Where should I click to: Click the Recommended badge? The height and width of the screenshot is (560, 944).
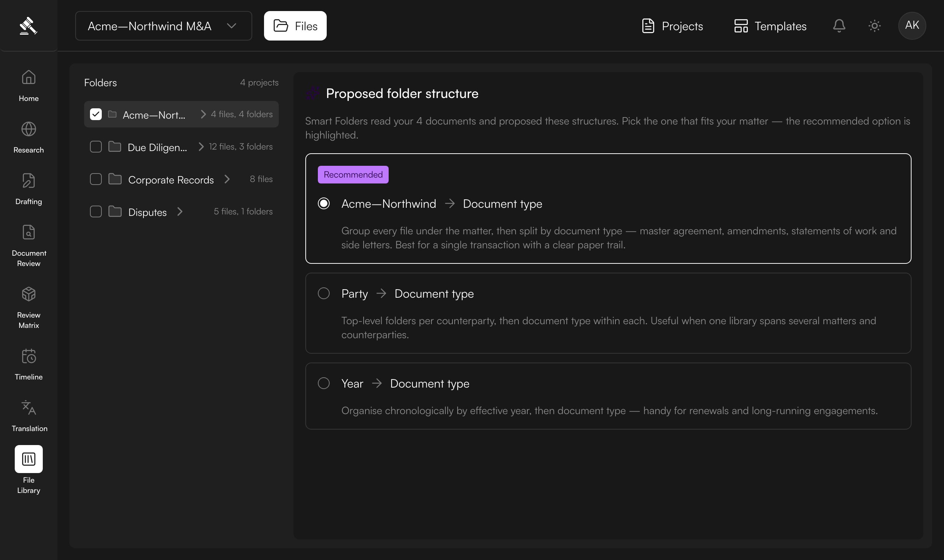point(353,174)
